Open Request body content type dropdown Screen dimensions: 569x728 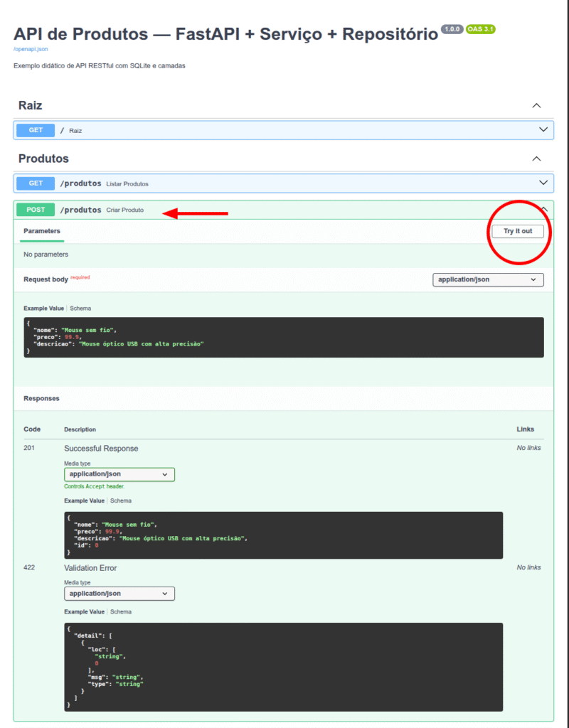488,279
